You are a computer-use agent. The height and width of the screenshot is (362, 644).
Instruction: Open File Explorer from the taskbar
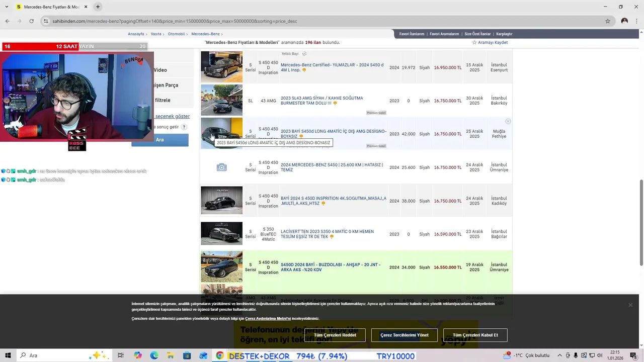click(171, 355)
